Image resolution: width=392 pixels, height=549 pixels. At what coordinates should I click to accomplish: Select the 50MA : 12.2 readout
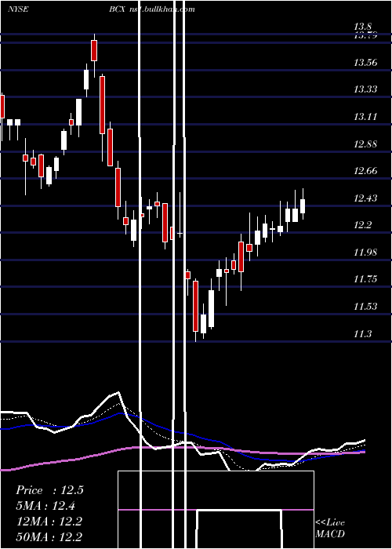tap(49, 537)
